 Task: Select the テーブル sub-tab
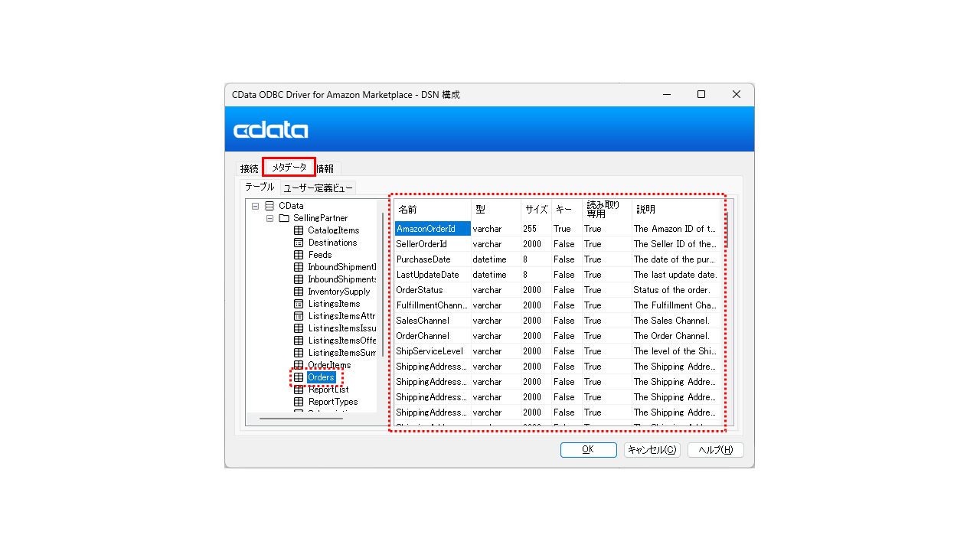260,187
